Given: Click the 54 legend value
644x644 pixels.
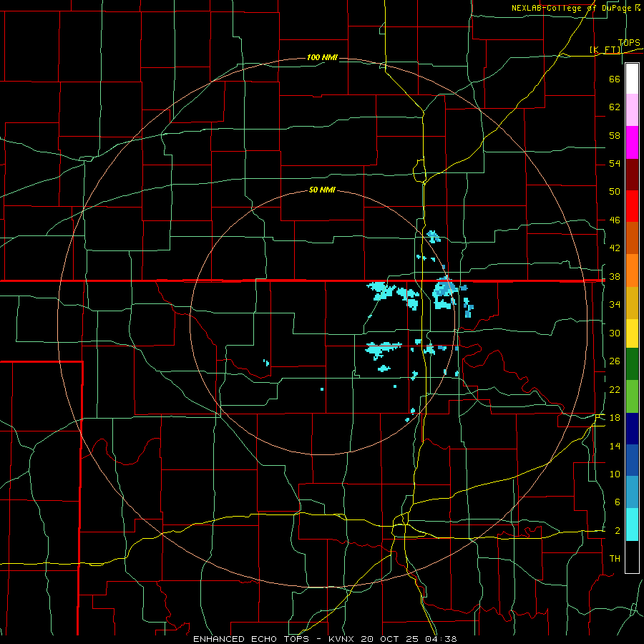Looking at the screenshot, I should tap(615, 163).
